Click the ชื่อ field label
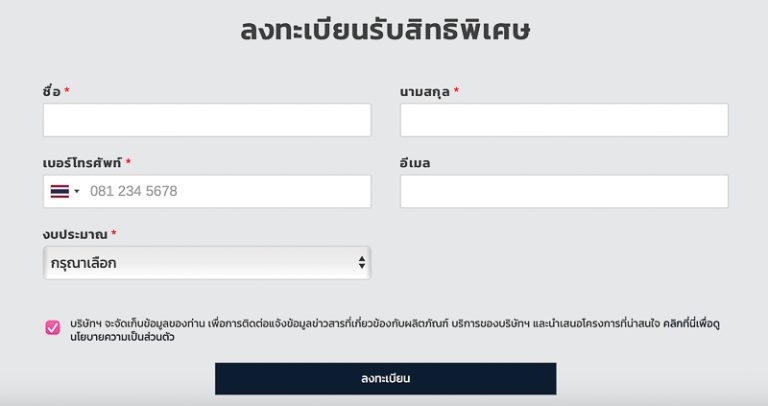This screenshot has height=406, width=768. [51, 91]
